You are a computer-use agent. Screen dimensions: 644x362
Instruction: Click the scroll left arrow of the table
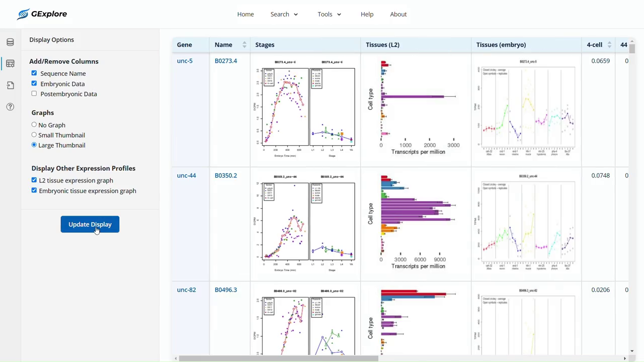tap(176, 358)
